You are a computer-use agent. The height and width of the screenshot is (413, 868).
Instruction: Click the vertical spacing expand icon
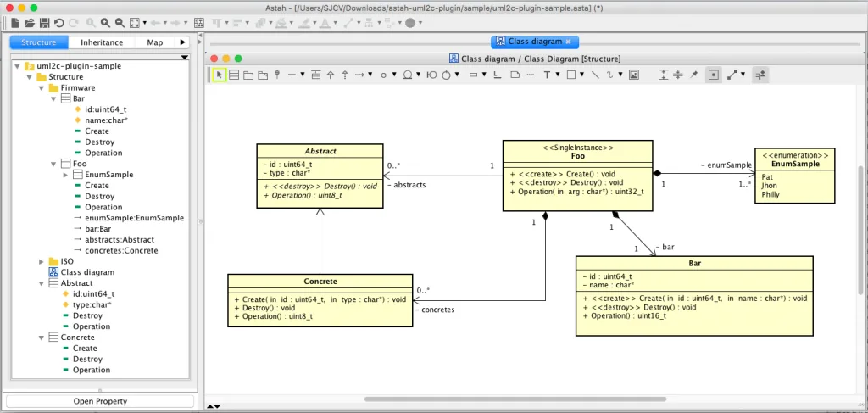[x=664, y=75]
